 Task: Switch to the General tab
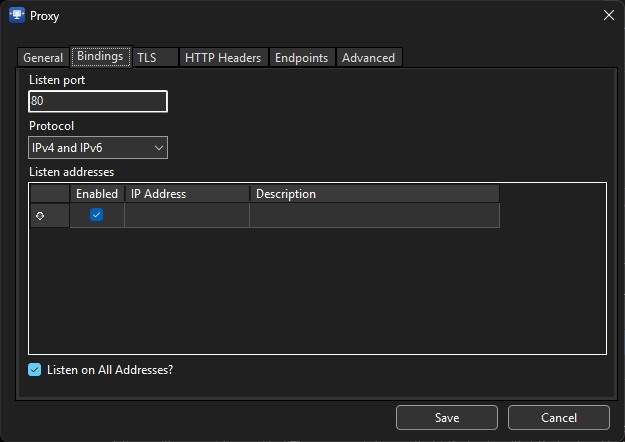(x=43, y=58)
